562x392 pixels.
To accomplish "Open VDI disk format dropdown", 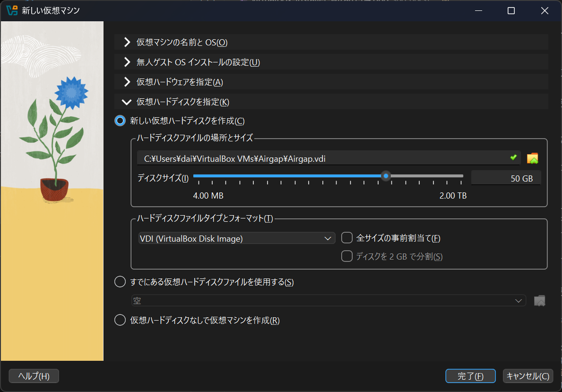I will (236, 239).
